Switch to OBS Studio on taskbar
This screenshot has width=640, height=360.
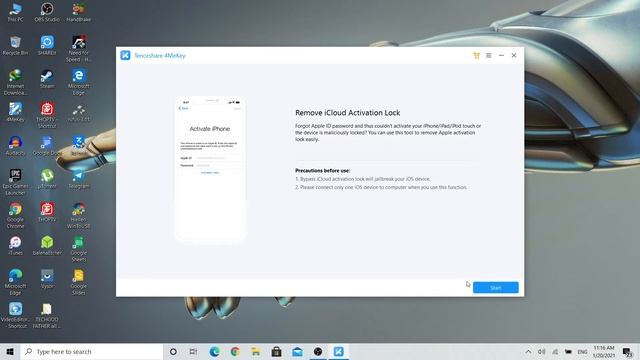click(318, 351)
